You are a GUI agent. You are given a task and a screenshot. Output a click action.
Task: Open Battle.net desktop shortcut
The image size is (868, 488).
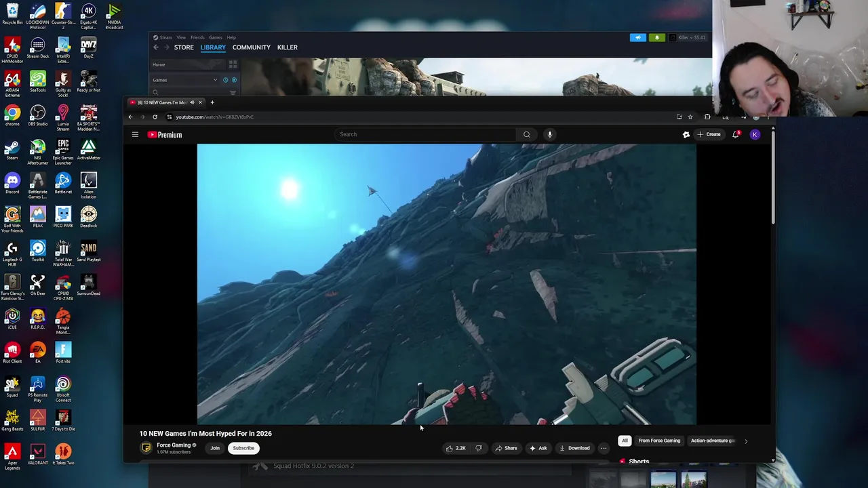pyautogui.click(x=63, y=183)
